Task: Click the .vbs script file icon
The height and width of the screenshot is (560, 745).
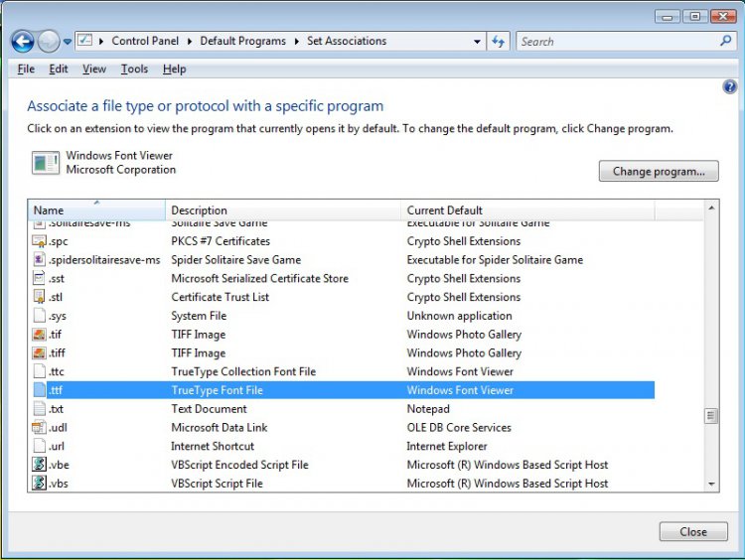Action: click(x=39, y=484)
